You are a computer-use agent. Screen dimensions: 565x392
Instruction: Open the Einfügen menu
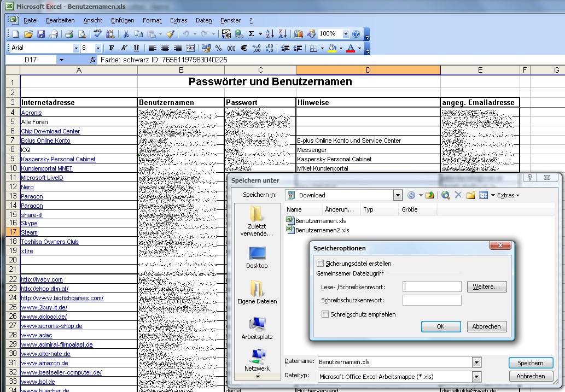coord(123,21)
